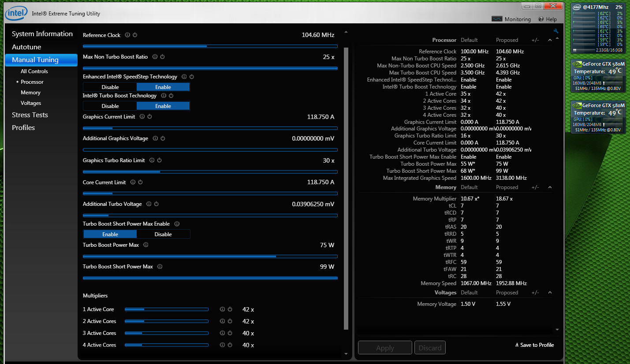This screenshot has height=364, width=630.
Task: Show info for Intel Turbo Boost Technology
Action: click(x=164, y=96)
